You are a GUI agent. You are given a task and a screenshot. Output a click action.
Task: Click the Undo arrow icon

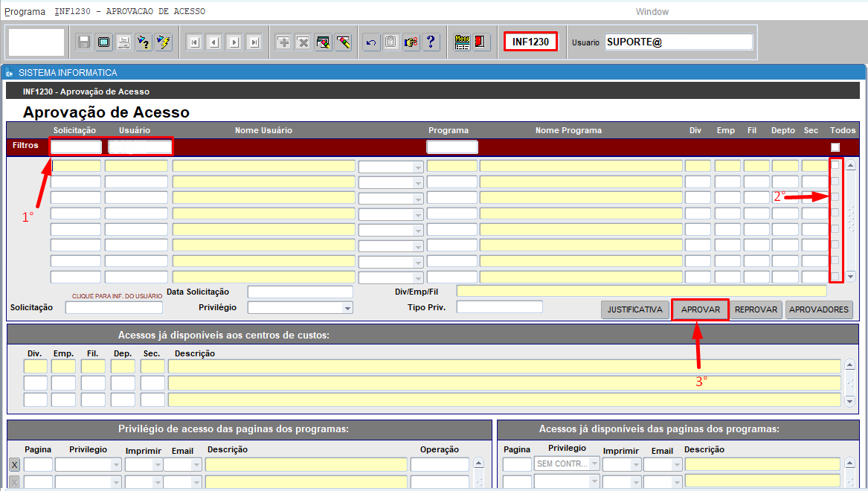[371, 42]
